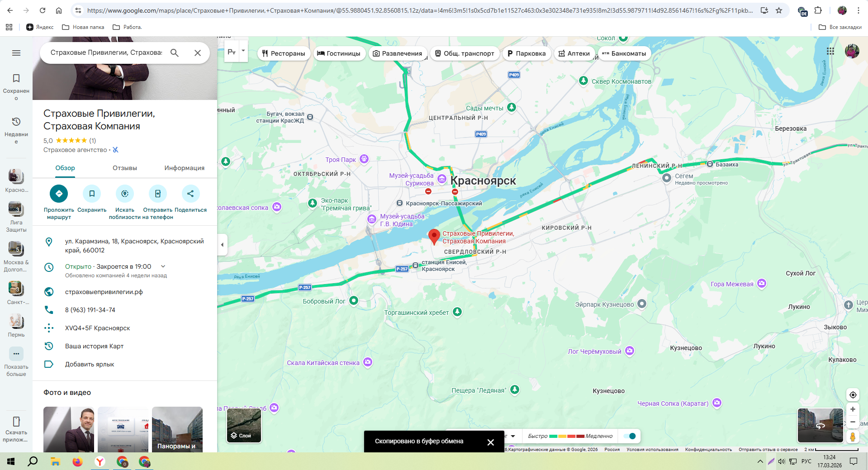The width and height of the screenshot is (868, 470).
Task: Filter map by Развлечения
Action: point(398,53)
